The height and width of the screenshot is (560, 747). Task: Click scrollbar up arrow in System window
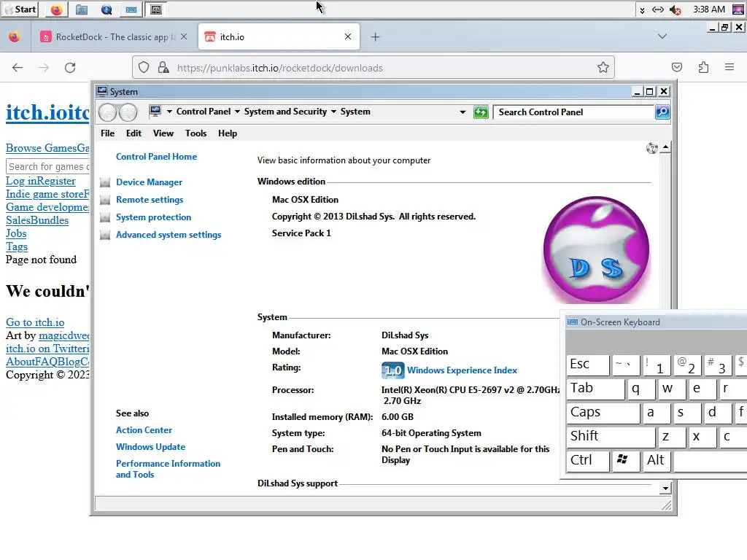[x=665, y=147]
